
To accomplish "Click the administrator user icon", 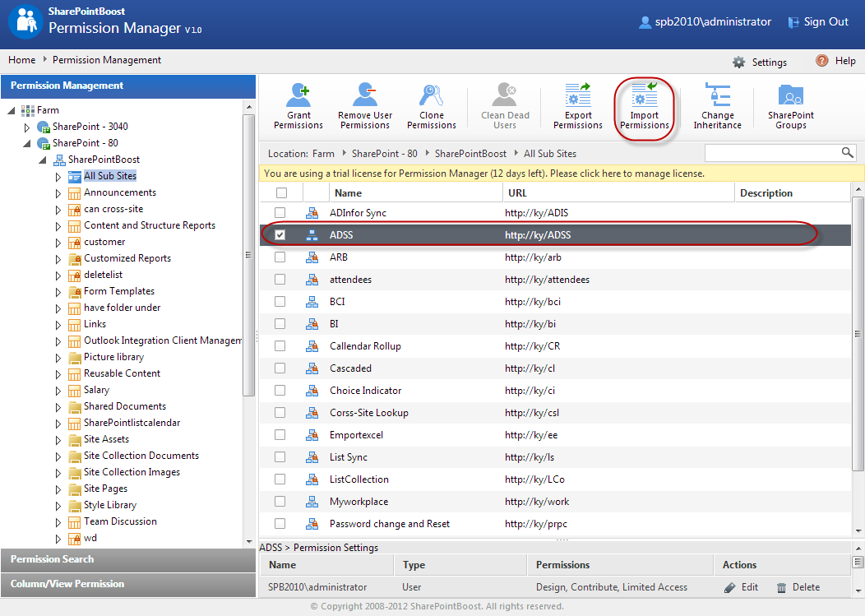I will (645, 22).
